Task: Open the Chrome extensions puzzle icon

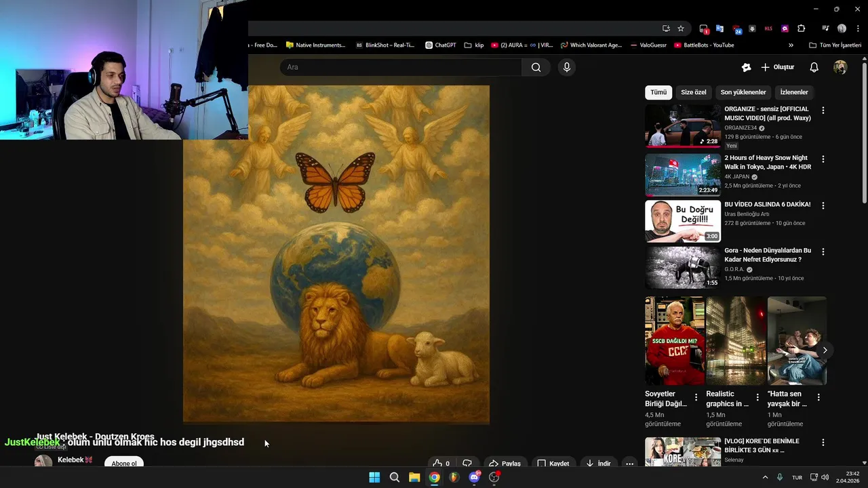Action: (801, 28)
